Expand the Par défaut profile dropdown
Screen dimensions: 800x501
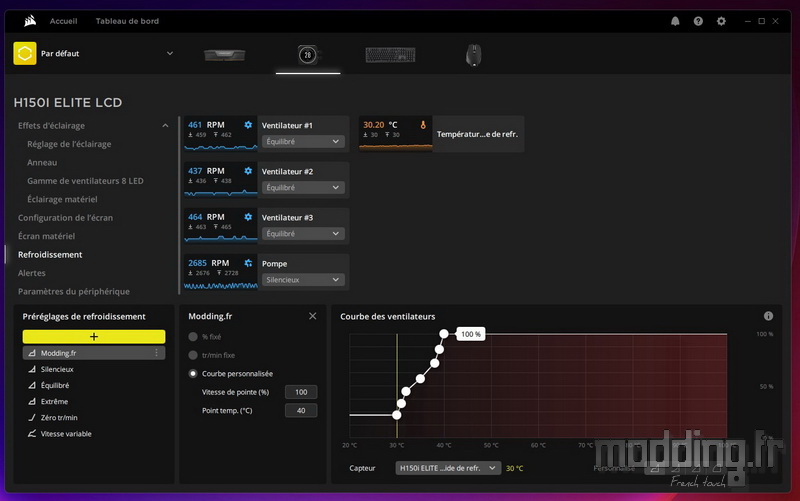[x=170, y=54]
